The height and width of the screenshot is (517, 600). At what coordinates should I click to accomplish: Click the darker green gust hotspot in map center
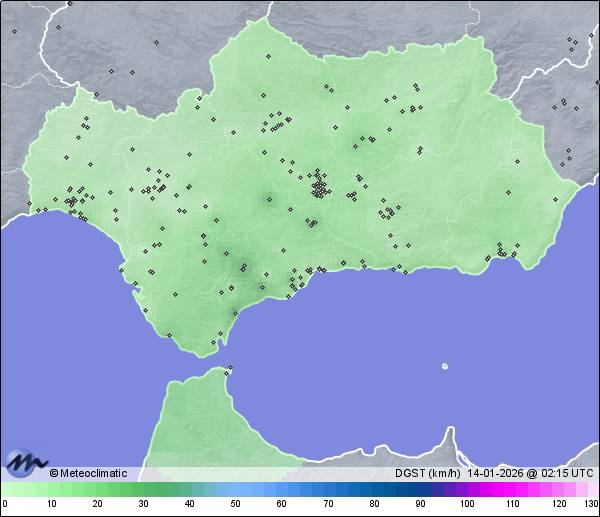(268, 198)
